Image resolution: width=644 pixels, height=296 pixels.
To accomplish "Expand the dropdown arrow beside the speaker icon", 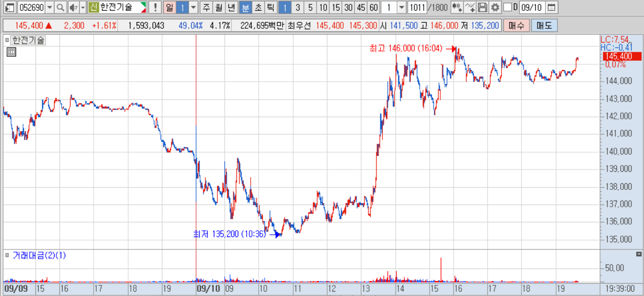I will (x=82, y=8).
